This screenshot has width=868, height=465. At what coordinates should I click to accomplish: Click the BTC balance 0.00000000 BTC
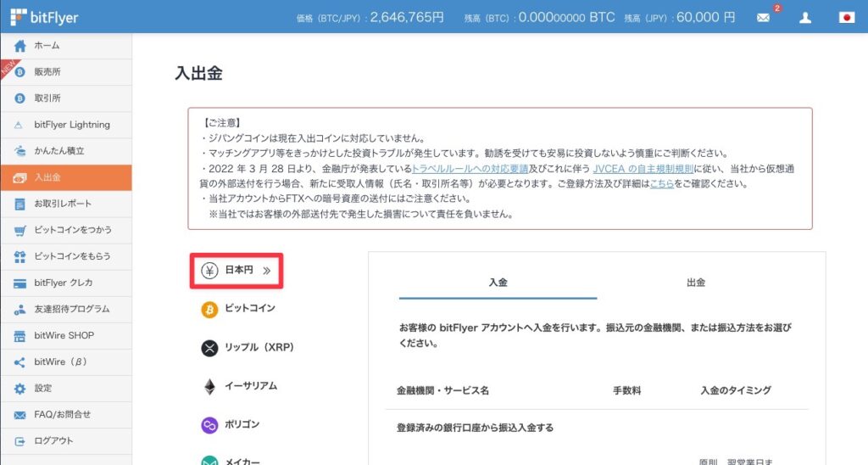(566, 17)
